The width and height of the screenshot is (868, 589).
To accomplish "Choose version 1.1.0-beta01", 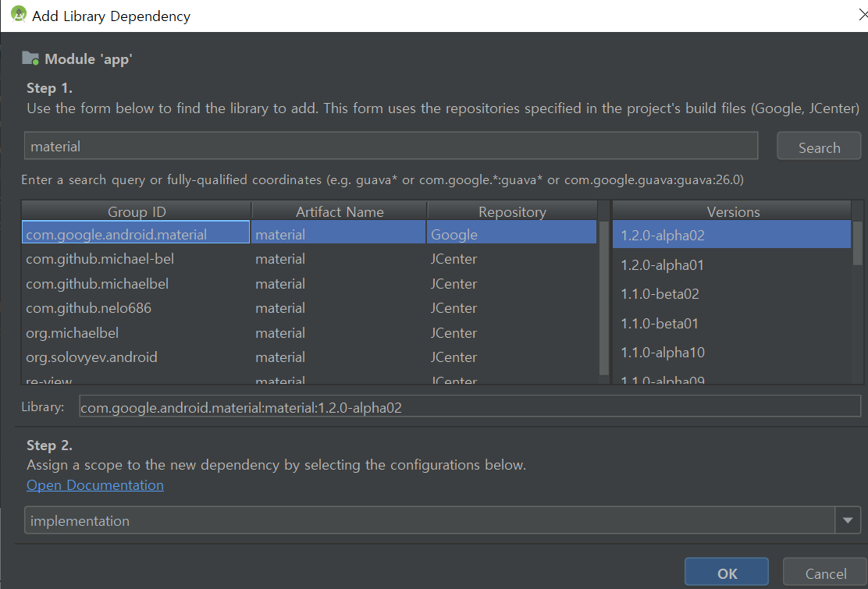I will [731, 323].
